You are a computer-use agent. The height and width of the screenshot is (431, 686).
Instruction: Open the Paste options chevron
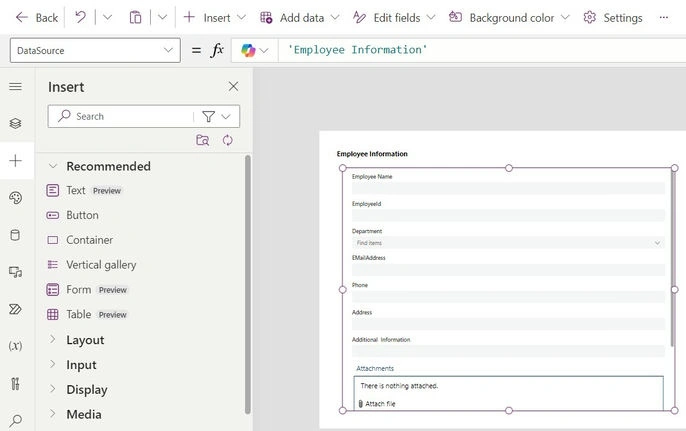(x=162, y=18)
